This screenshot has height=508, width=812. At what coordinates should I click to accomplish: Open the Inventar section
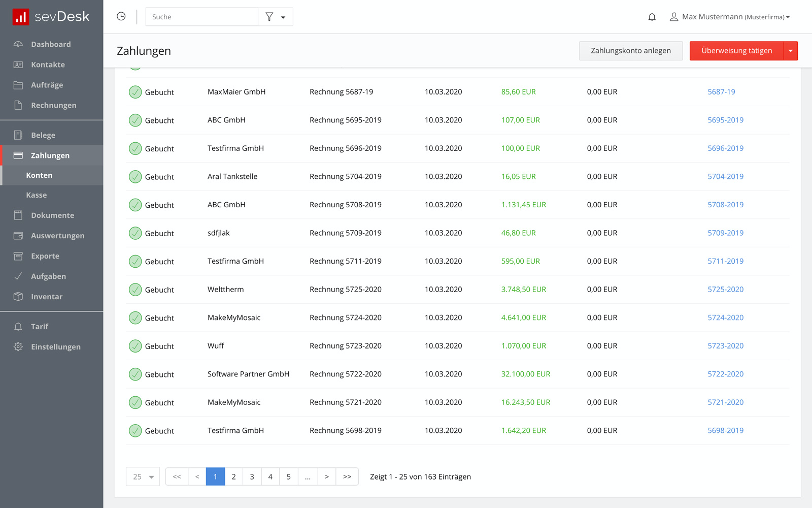pyautogui.click(x=47, y=296)
